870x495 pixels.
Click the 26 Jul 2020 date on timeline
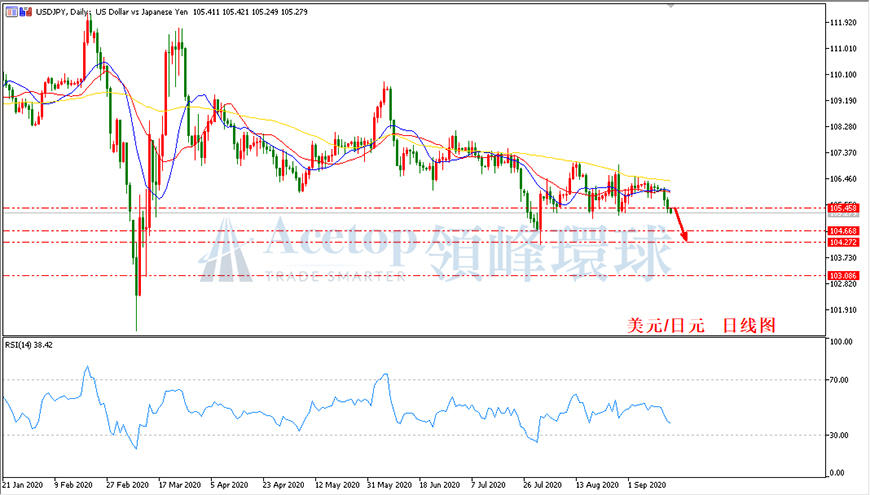[x=544, y=485]
